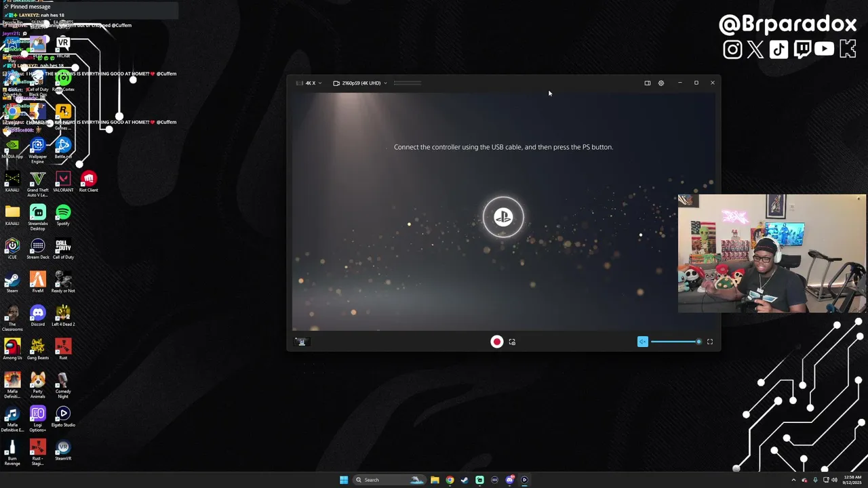Open Comedy Night shortcut
Viewport: 868px width, 488px height.
coord(63,386)
